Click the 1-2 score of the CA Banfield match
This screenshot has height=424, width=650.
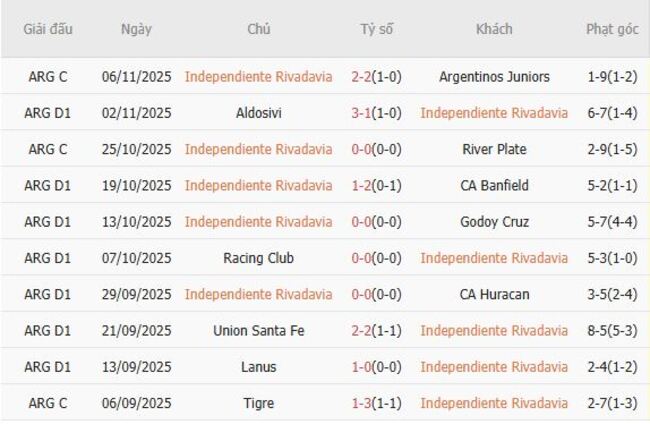coord(362,185)
